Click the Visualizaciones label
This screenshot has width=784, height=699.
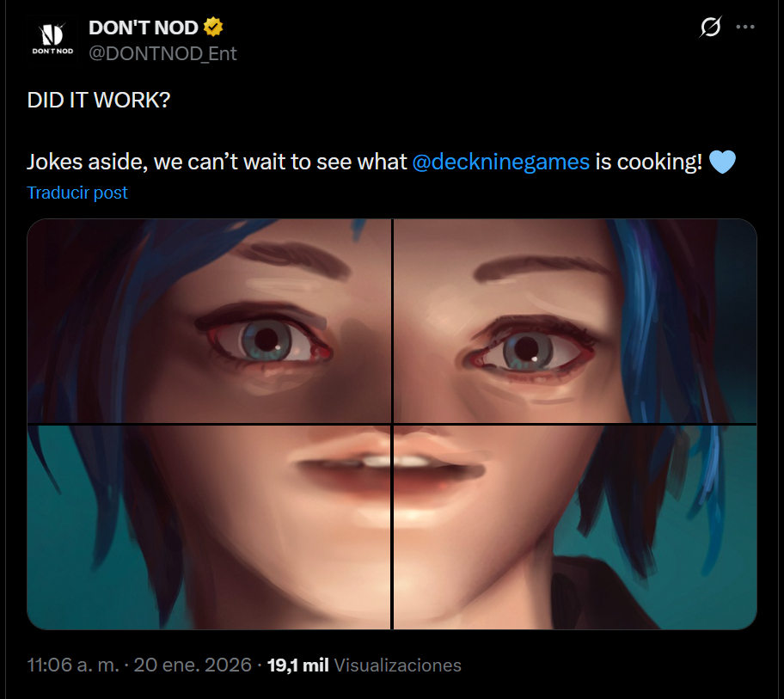(x=397, y=665)
